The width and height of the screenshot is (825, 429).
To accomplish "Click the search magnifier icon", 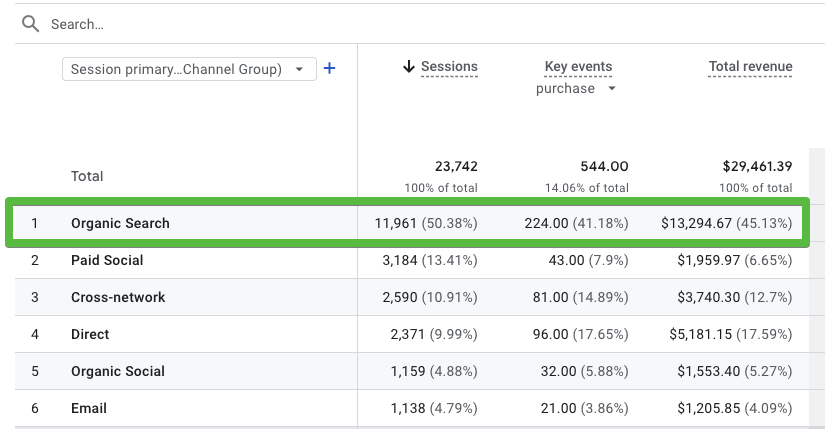I will click(x=30, y=23).
